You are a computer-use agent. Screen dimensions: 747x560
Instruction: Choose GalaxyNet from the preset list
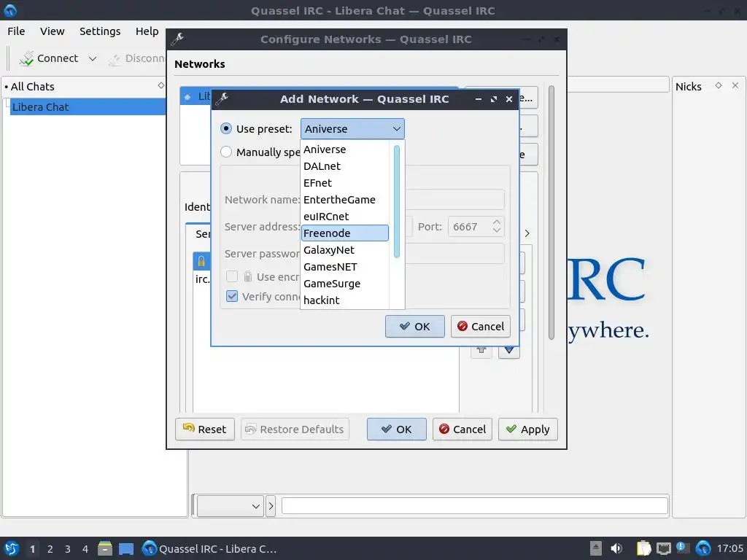point(344,250)
